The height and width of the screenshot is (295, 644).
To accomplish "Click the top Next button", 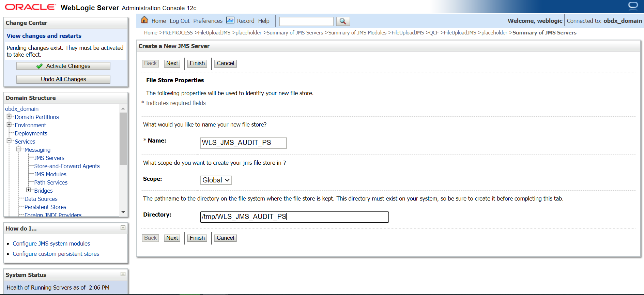I will point(172,63).
